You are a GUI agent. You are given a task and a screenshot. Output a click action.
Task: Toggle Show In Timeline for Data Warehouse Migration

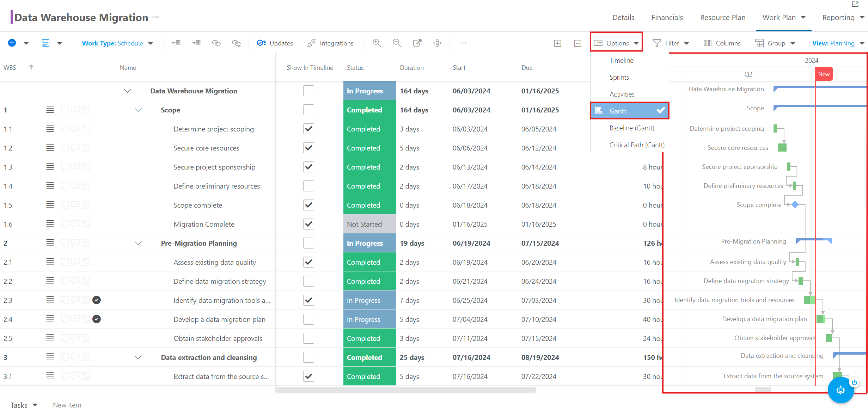(308, 91)
